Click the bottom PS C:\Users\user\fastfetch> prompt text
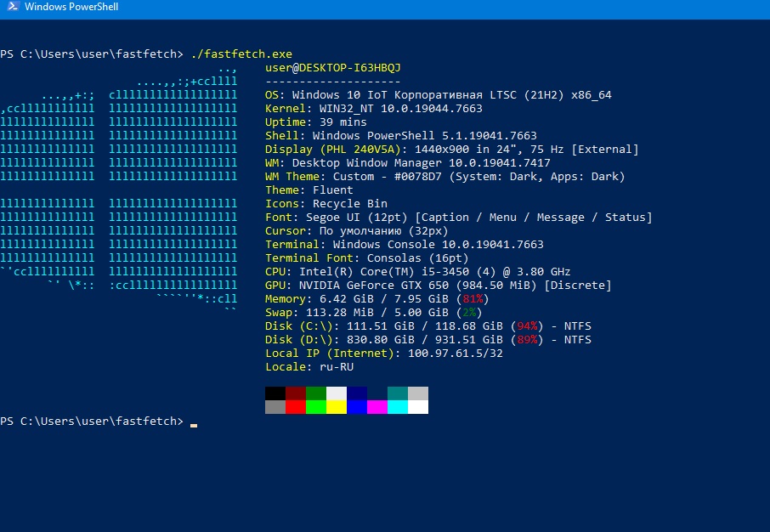The image size is (770, 532). click(x=92, y=422)
